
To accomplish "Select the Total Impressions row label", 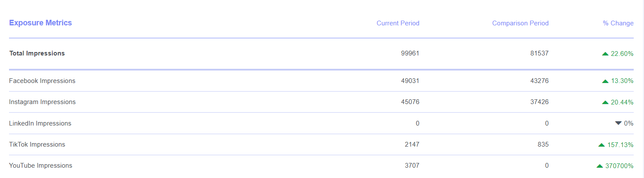I will (x=37, y=53).
